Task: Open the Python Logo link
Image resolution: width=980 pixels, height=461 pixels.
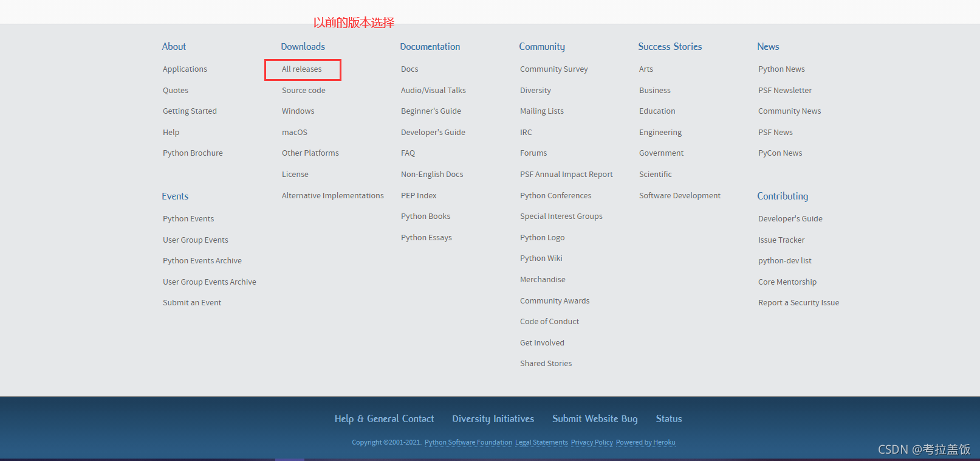Action: 543,238
